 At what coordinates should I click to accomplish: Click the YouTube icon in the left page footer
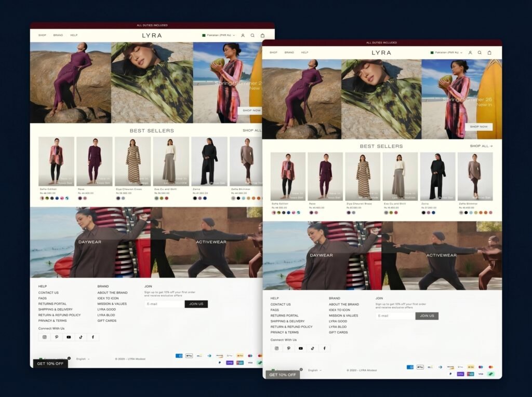pos(69,337)
